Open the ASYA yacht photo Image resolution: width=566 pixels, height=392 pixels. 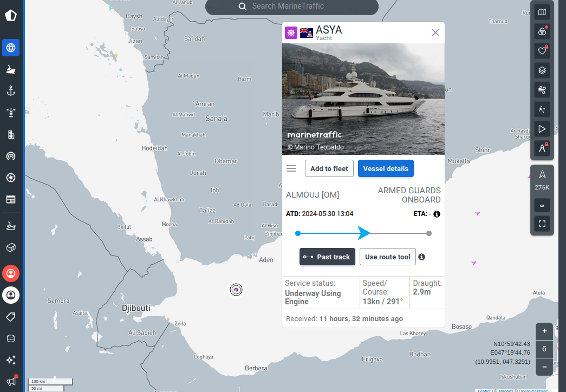363,99
